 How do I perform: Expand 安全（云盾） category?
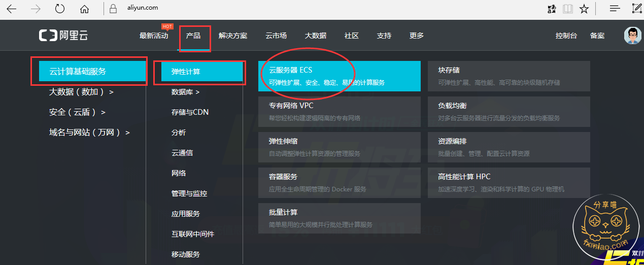point(77,112)
